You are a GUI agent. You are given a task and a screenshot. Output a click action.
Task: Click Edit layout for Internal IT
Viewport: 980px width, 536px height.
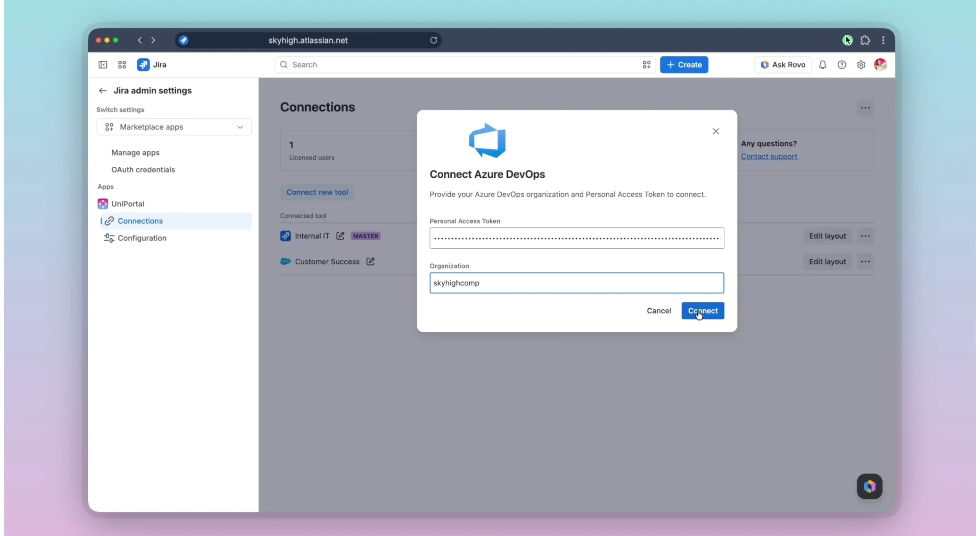(x=827, y=236)
